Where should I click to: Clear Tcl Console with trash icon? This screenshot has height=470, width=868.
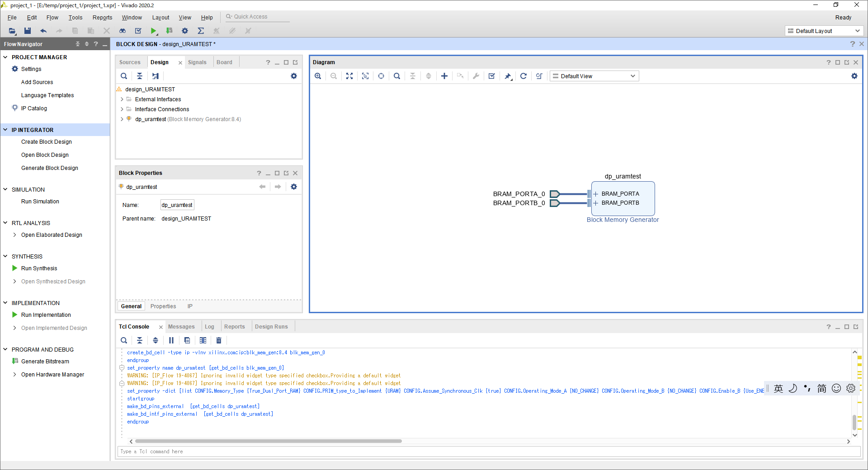[x=219, y=340]
